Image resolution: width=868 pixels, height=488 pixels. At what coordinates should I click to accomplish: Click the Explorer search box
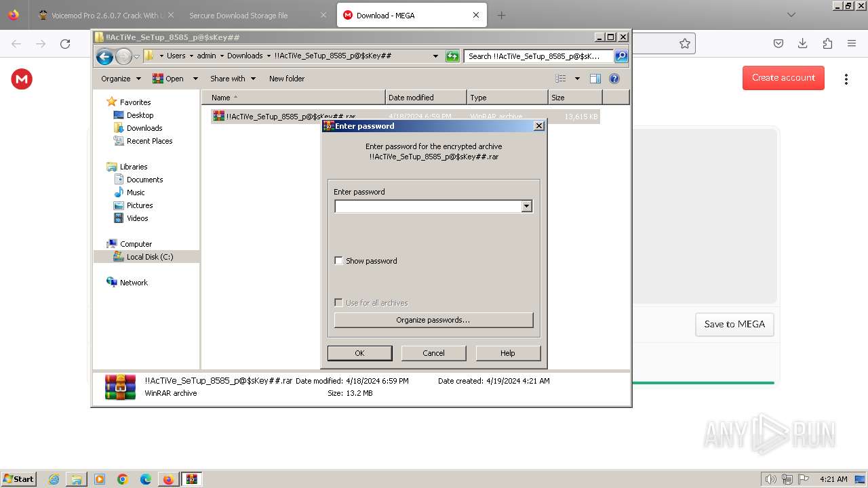(538, 56)
